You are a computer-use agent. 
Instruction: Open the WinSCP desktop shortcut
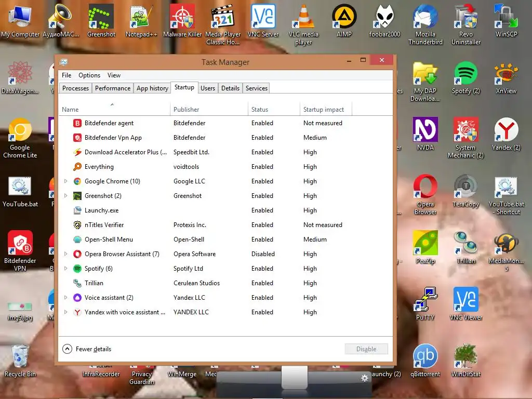point(506,21)
